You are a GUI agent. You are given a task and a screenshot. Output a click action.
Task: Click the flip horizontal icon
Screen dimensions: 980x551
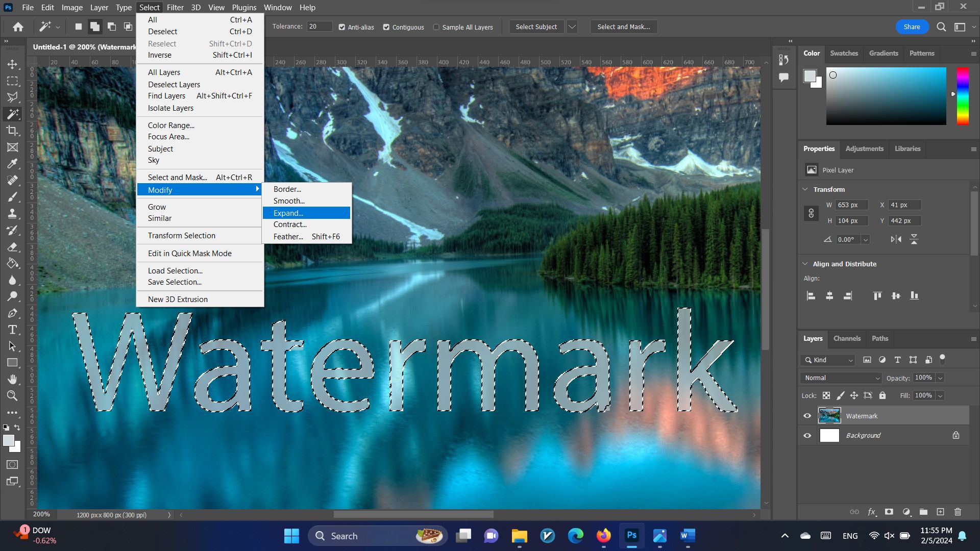(x=896, y=239)
